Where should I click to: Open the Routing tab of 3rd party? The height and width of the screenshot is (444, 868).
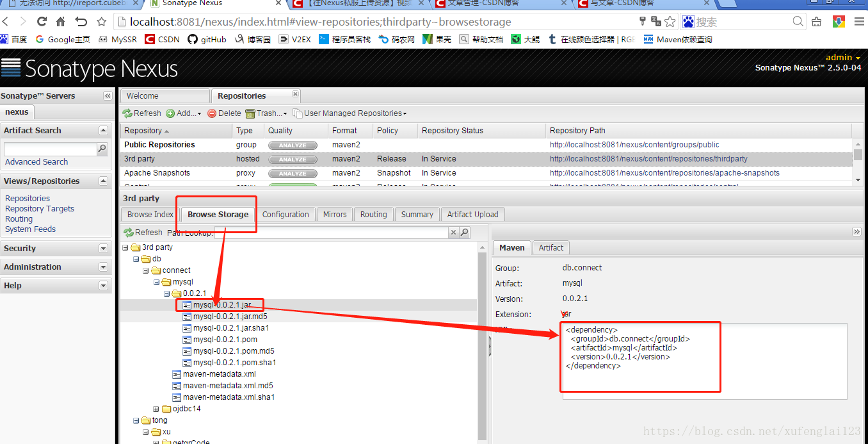(374, 215)
